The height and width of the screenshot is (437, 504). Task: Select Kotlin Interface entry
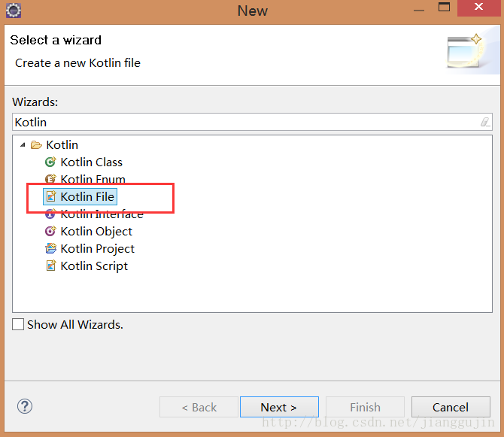tap(102, 214)
